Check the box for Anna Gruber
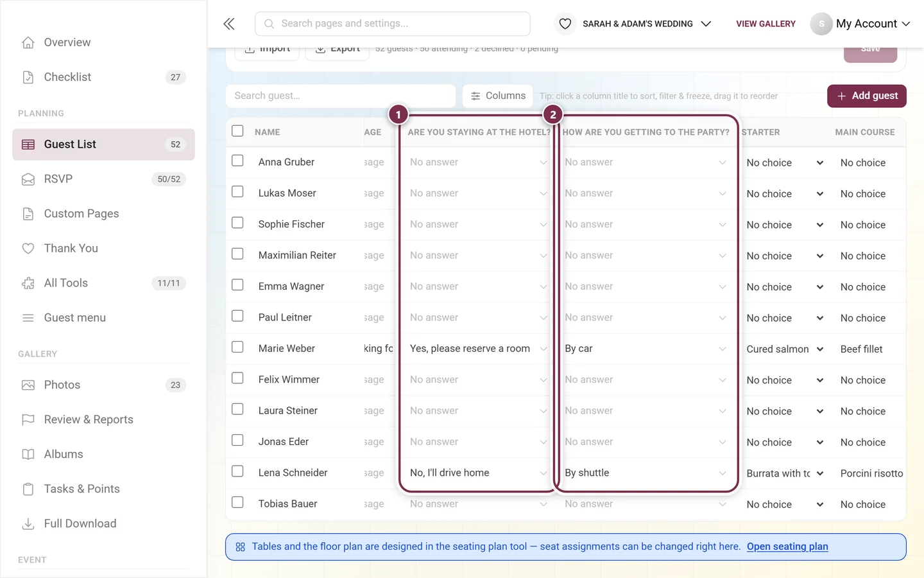 tap(237, 161)
